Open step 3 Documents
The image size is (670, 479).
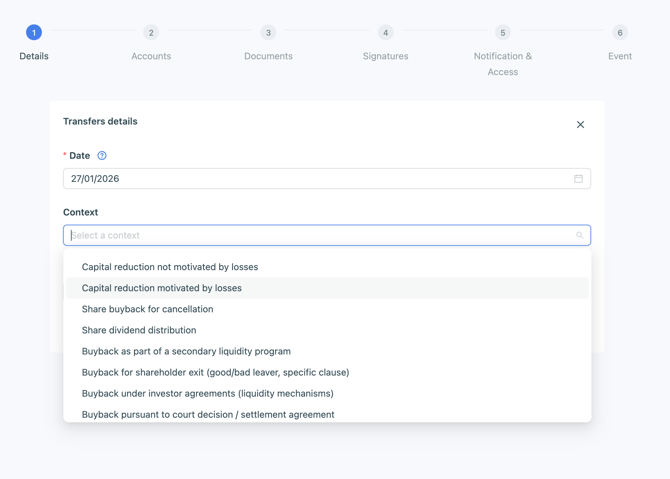268,33
